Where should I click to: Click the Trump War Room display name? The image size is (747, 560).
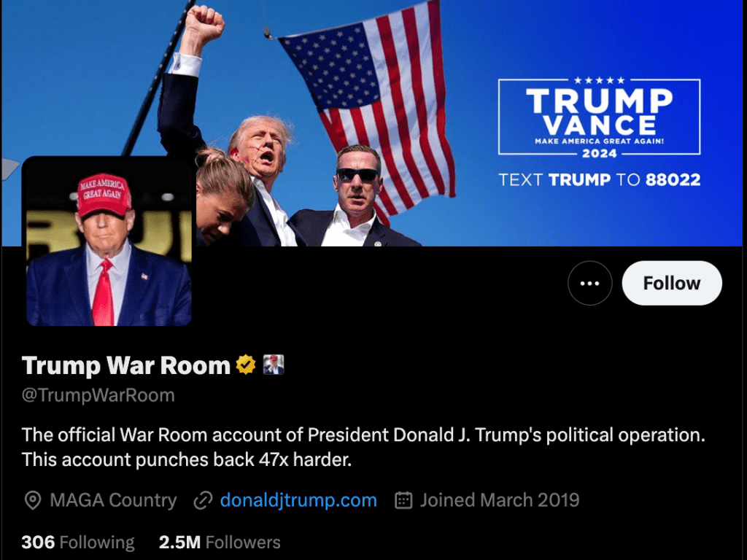click(x=126, y=365)
